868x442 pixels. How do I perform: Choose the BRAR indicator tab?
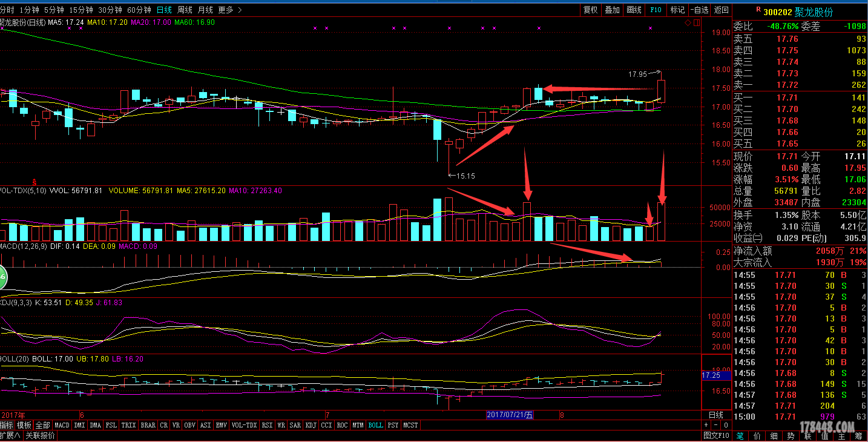click(x=148, y=425)
